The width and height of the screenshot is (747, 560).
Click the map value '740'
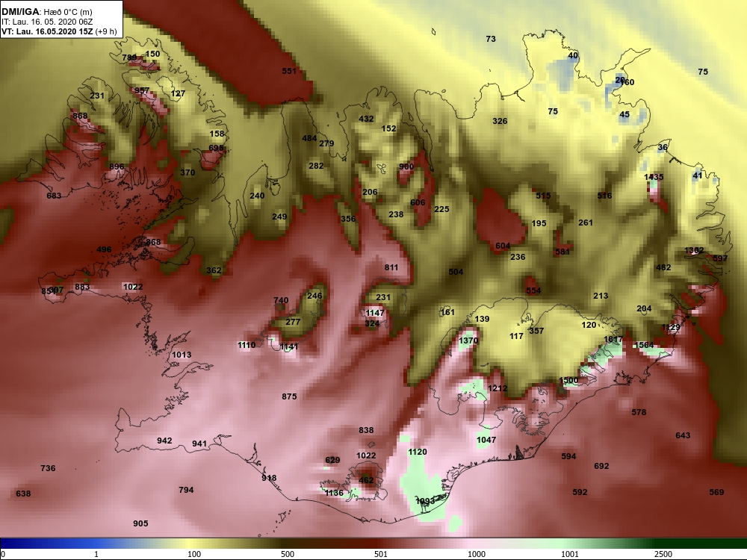[281, 300]
